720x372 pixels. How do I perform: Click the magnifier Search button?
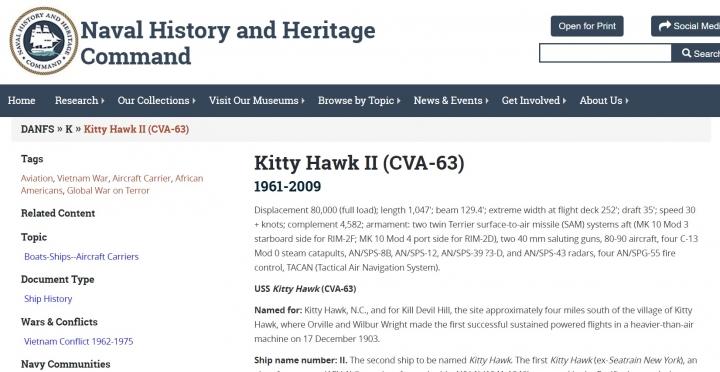[696, 53]
